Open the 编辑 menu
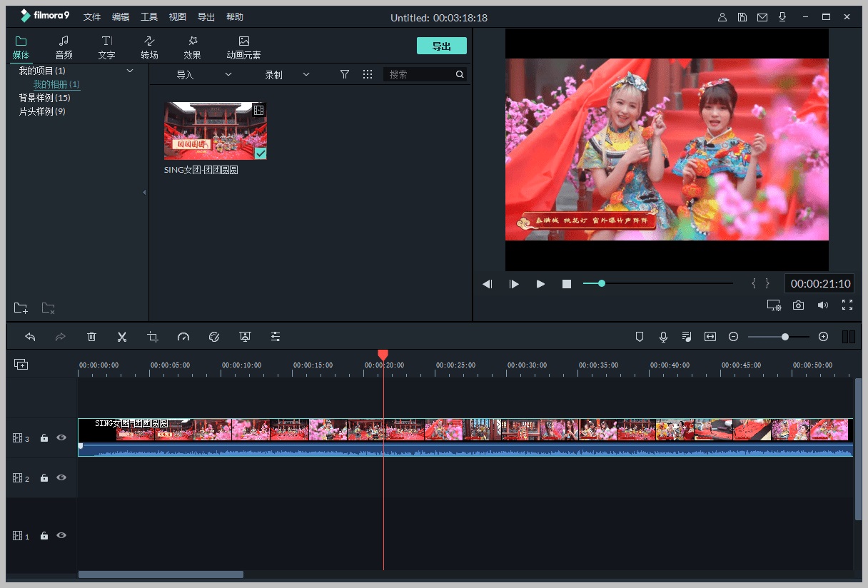The height and width of the screenshot is (588, 868). click(x=121, y=17)
